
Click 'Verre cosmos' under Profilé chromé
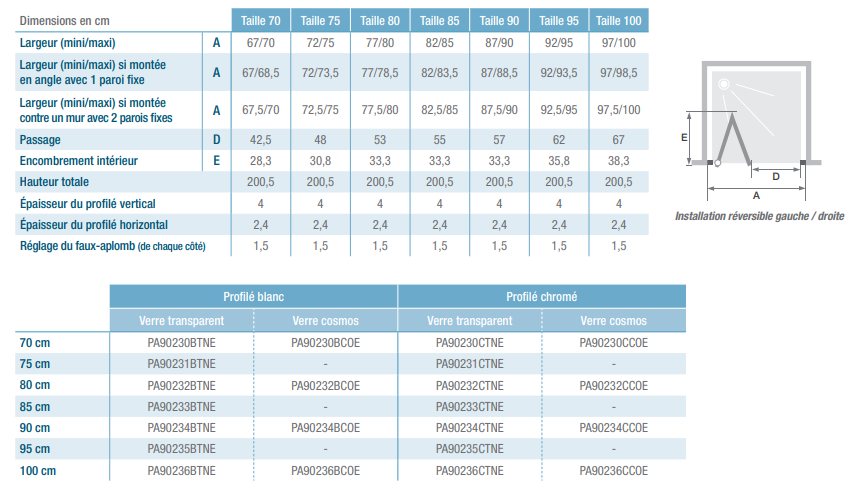point(614,321)
